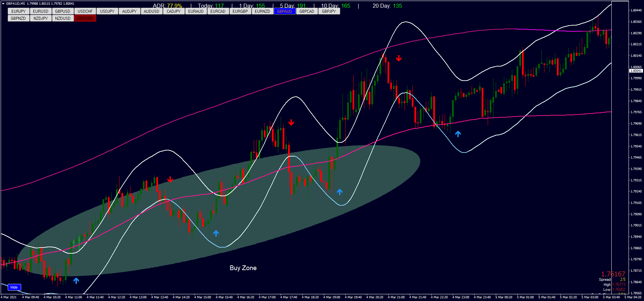Click the blue buy arrow near 23:00
This screenshot has height=301, width=644.
point(458,134)
